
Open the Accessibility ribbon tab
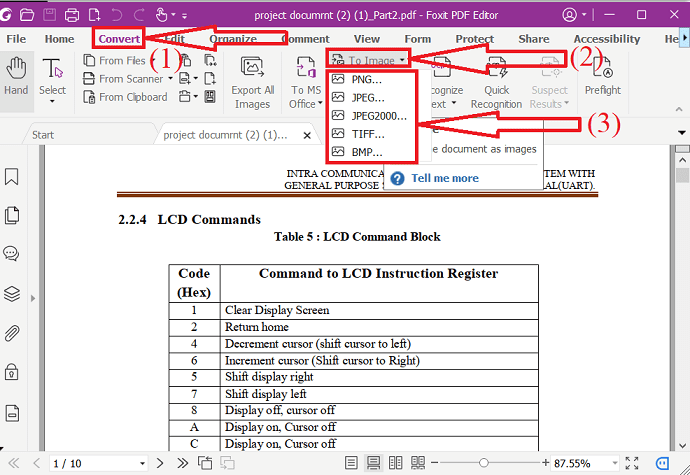[x=606, y=39]
